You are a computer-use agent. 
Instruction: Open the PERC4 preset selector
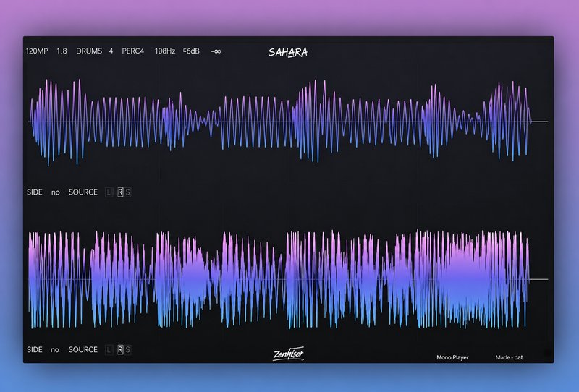click(133, 51)
